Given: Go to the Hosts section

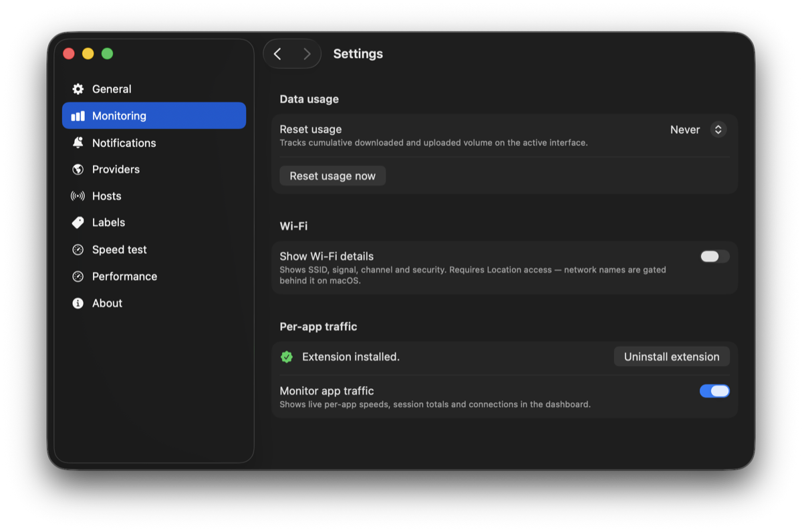Looking at the screenshot, I should pos(154,196).
